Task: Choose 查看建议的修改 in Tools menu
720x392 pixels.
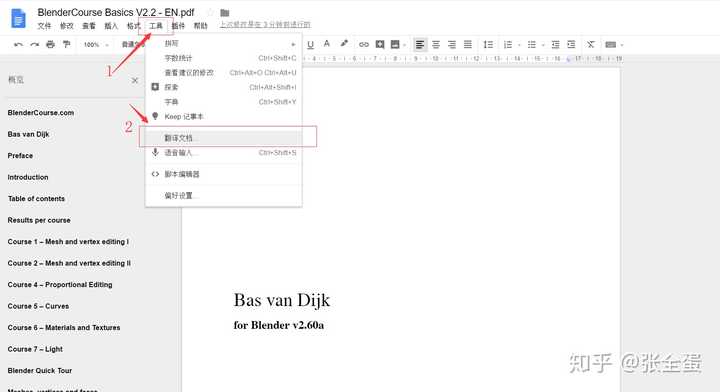Action: (x=224, y=73)
